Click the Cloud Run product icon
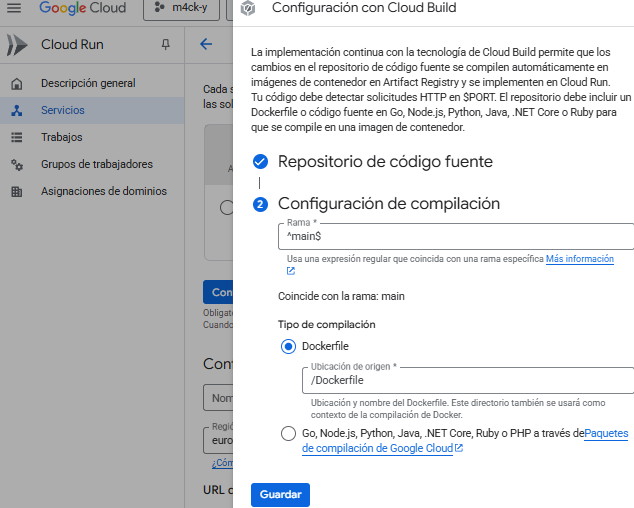The height and width of the screenshot is (508, 634). (17, 44)
